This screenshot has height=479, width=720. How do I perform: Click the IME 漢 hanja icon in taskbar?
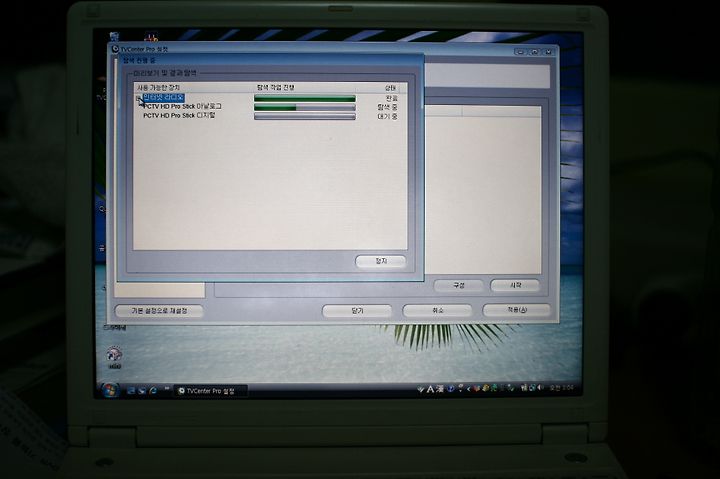(440, 389)
